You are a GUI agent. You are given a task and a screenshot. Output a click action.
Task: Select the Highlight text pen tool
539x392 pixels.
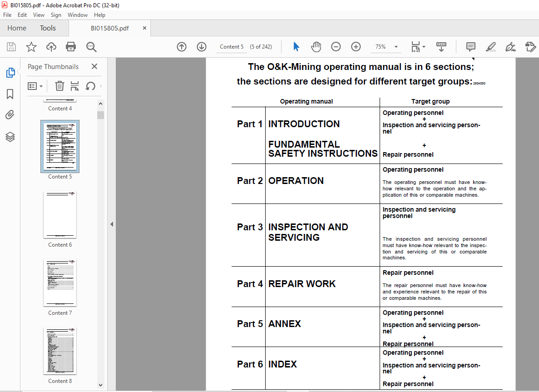[490, 47]
